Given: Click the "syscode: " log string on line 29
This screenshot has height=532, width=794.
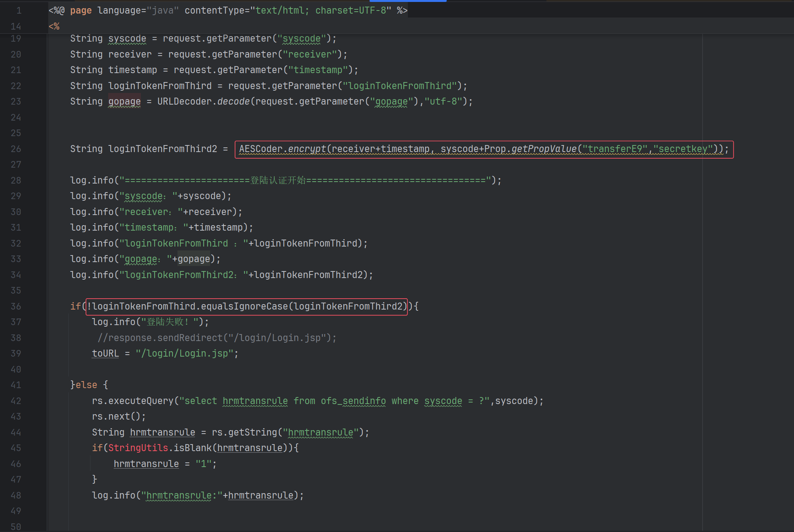Looking at the screenshot, I should [x=148, y=196].
